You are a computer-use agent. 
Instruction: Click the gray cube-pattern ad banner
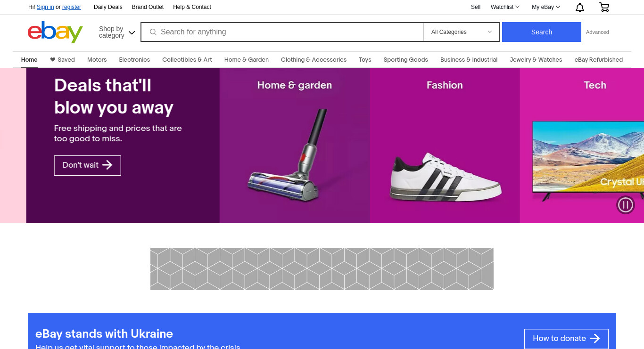click(322, 269)
